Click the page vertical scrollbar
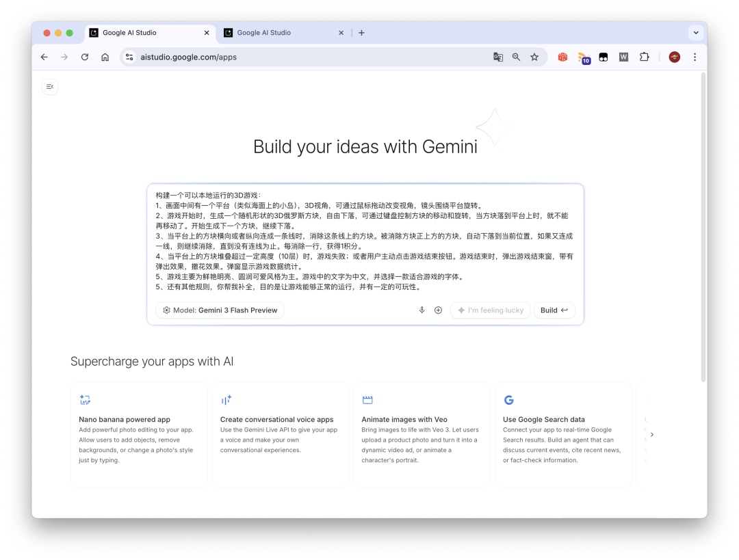The image size is (739, 560). (x=703, y=226)
